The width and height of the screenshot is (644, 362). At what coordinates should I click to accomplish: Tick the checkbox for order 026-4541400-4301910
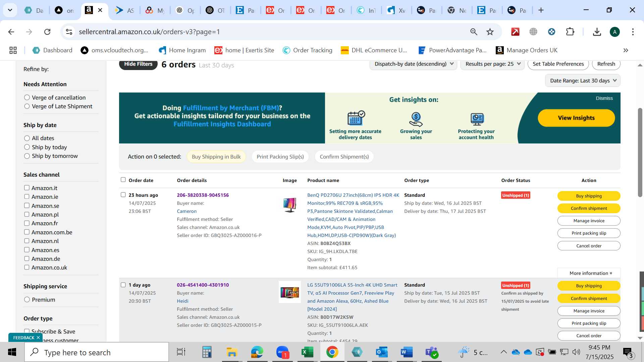point(123,285)
